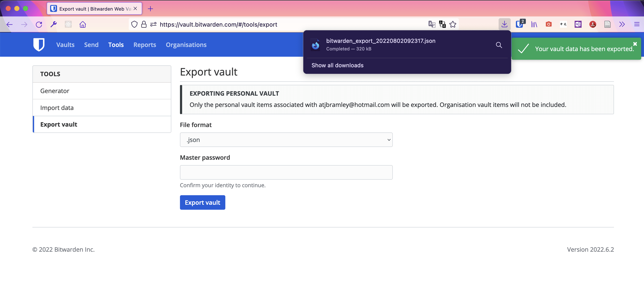The width and height of the screenshot is (644, 282).
Task: Show all downloads in download panel
Action: coord(337,65)
